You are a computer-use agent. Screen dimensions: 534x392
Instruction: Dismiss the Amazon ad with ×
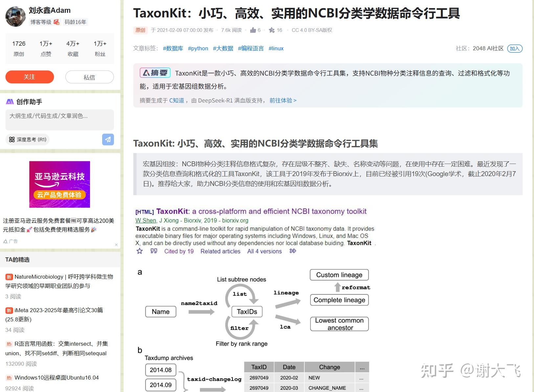tap(116, 244)
